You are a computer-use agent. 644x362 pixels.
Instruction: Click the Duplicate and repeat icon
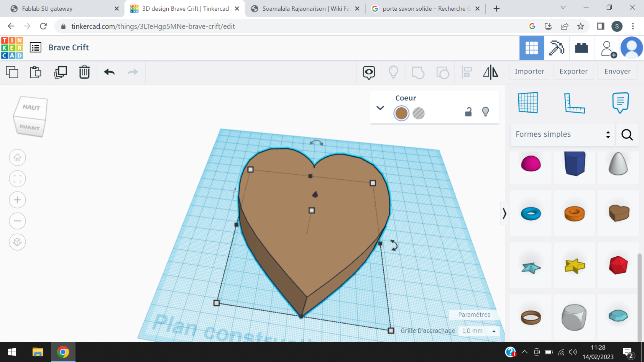click(x=60, y=72)
